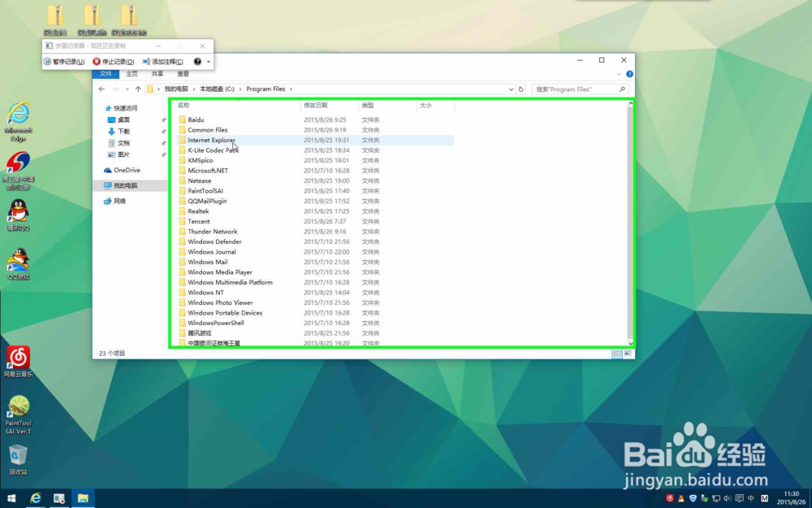Click 停止记录 stop record button
Screen dimensions: 812x508
(114, 62)
